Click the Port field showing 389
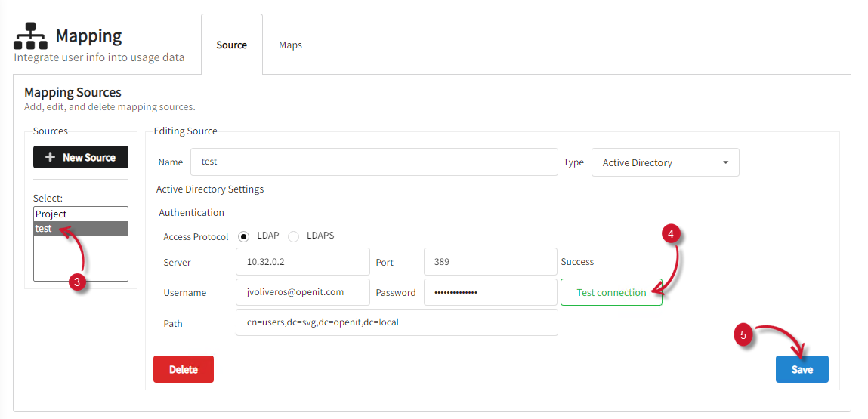This screenshot has width=868, height=419. (490, 262)
